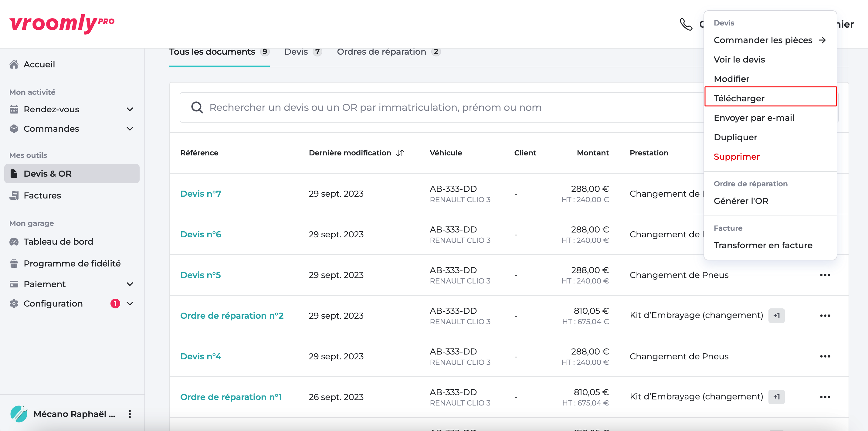This screenshot has height=431, width=868.
Task: Click the Client column header
Action: coord(525,153)
